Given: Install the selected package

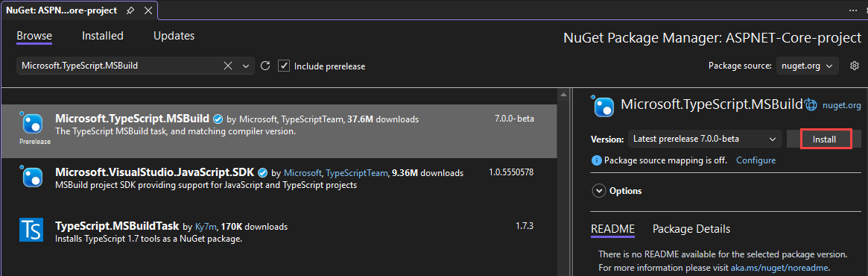Looking at the screenshot, I should click(x=824, y=139).
